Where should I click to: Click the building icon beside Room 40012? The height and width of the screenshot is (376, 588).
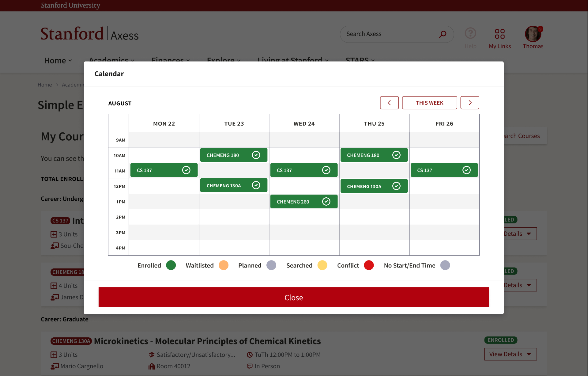pos(152,366)
